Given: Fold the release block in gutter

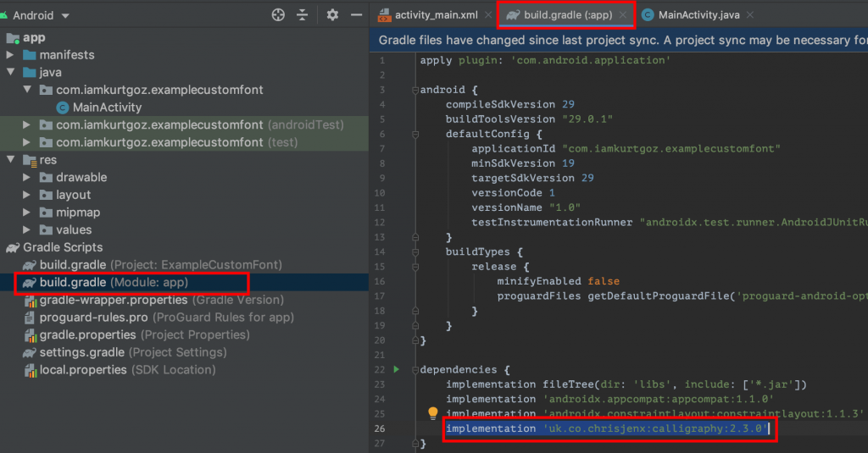Looking at the screenshot, I should (x=415, y=267).
